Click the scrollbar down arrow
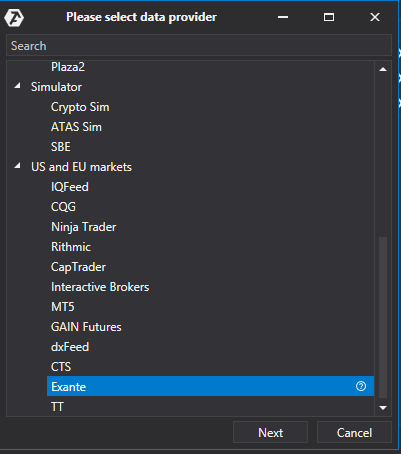The image size is (401, 454). point(383,408)
